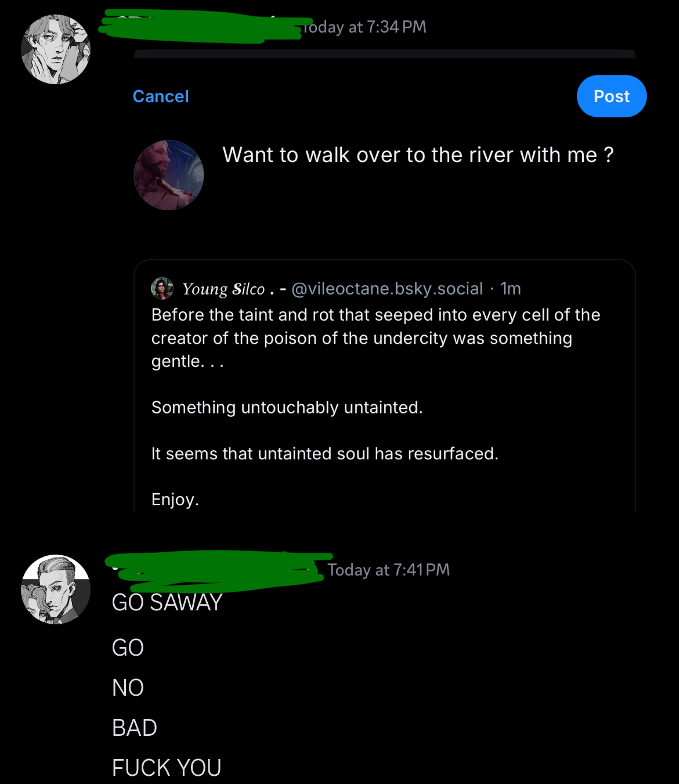679x784 pixels.
Task: Hit the blue Post button
Action: coord(611,96)
